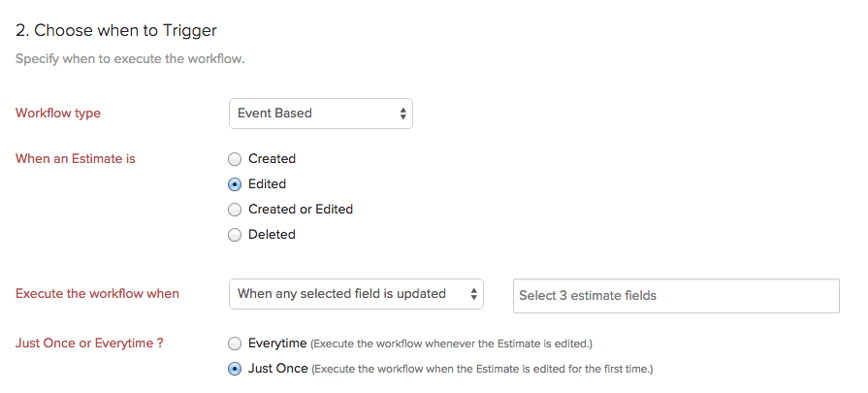Choose the Created or Edited radio circle
This screenshot has width=868, height=393.
[235, 210]
